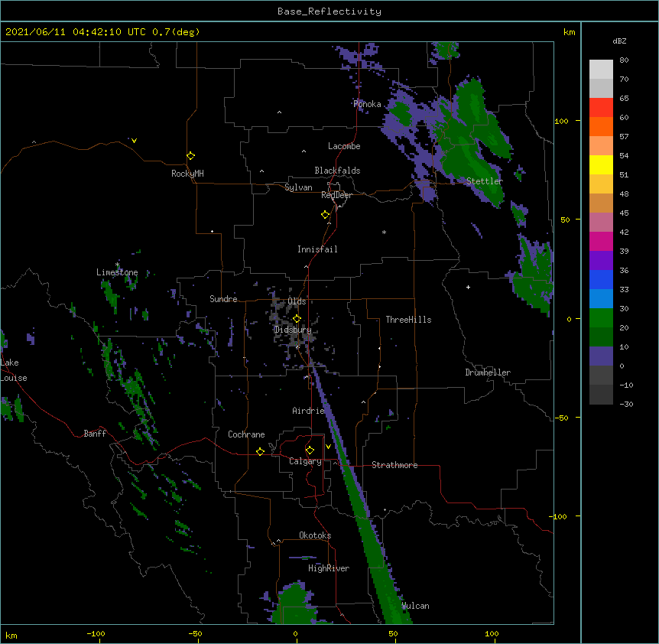
Task: Click the RedDeer city label
Action: [336, 195]
